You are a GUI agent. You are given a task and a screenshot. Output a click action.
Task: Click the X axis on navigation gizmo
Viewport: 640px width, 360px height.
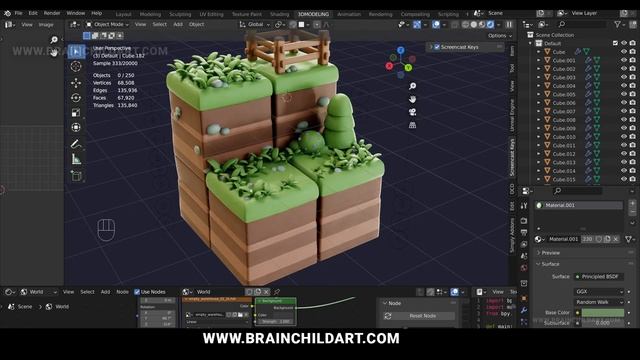click(389, 66)
